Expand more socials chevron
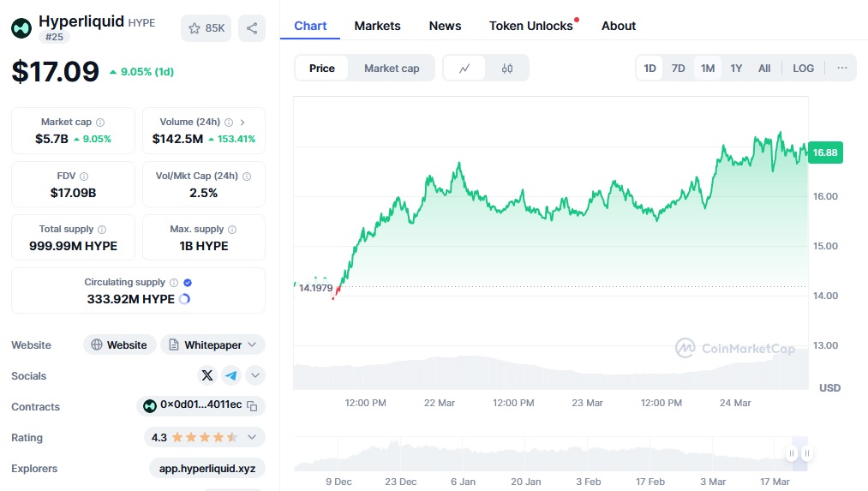The image size is (868, 491). pyautogui.click(x=255, y=376)
